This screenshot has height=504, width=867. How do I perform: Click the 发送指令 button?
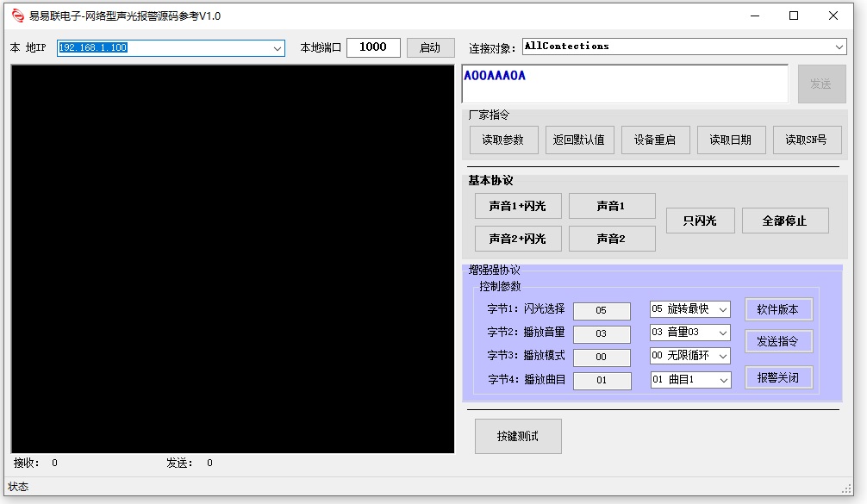[x=777, y=341]
